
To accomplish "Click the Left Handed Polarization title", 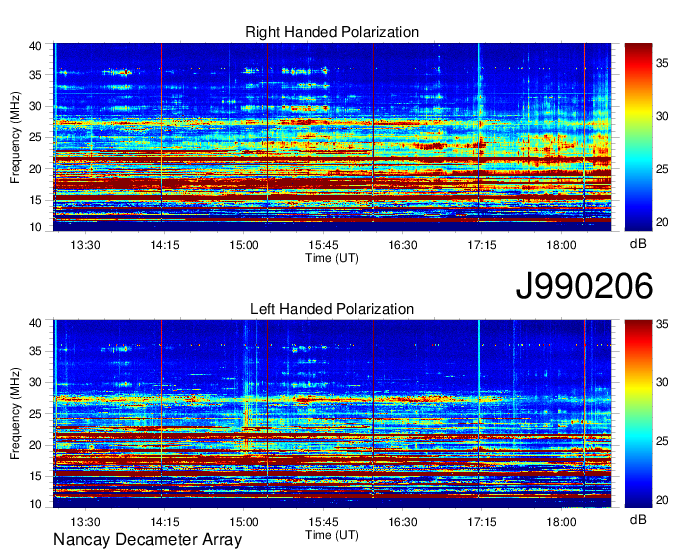I will pos(332,309).
